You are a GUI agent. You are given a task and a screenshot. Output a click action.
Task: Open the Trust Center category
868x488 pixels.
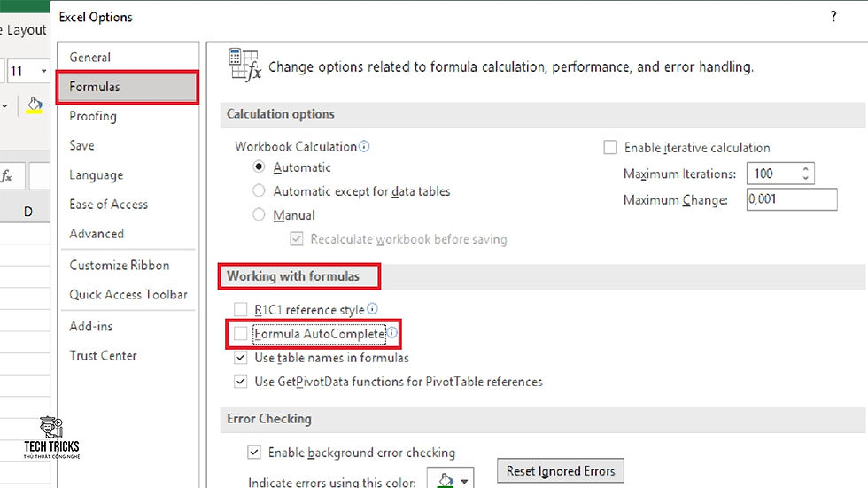click(x=128, y=355)
